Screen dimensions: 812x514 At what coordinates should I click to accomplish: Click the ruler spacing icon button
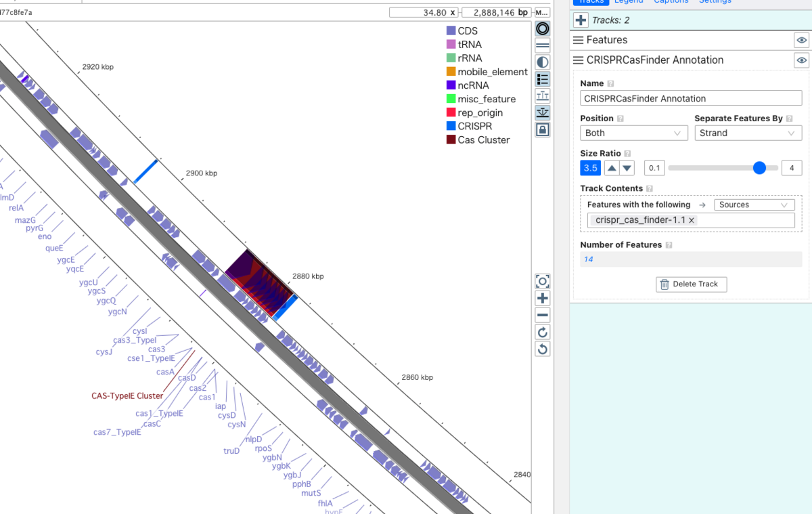pyautogui.click(x=542, y=96)
